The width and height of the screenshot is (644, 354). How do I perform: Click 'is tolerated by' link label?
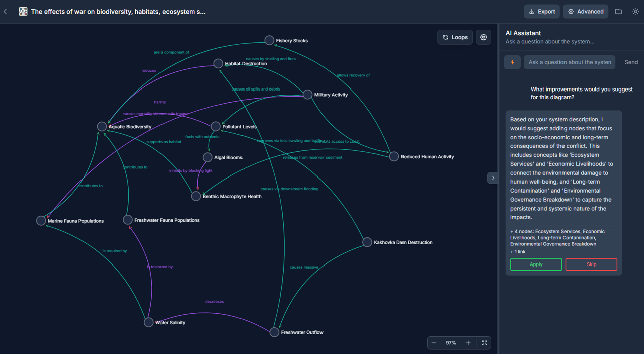(160, 267)
